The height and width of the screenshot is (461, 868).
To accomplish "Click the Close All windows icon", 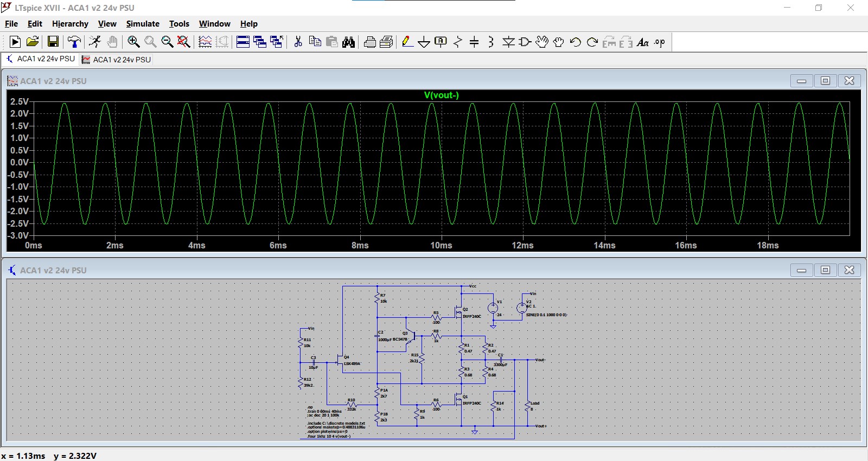I will tap(277, 42).
